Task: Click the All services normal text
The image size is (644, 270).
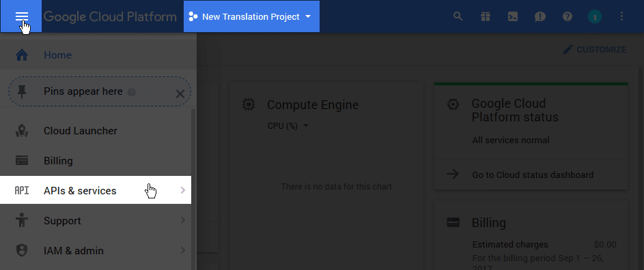Action: point(511,140)
